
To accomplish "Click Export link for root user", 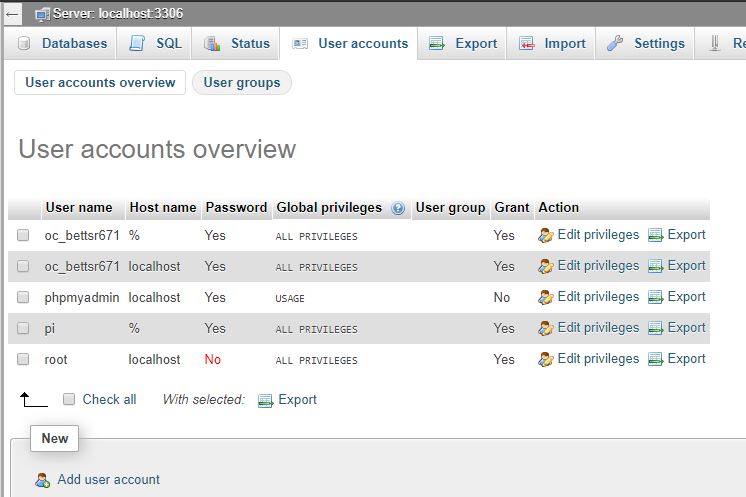I will (x=686, y=359).
